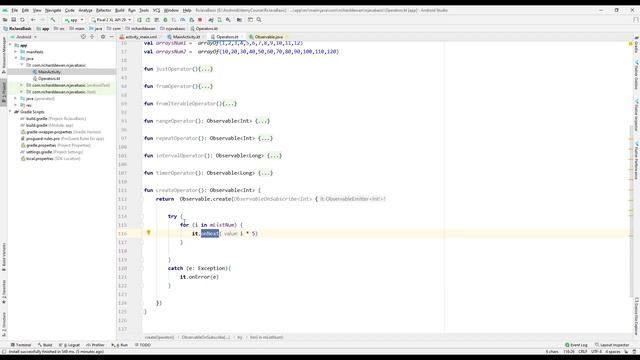This screenshot has height=360, width=640.
Task: Click the Forward navigation arrow
Action: [x=42, y=20]
